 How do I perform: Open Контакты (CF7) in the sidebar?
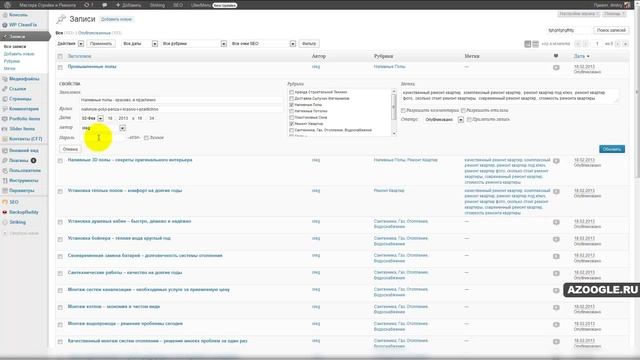25,139
